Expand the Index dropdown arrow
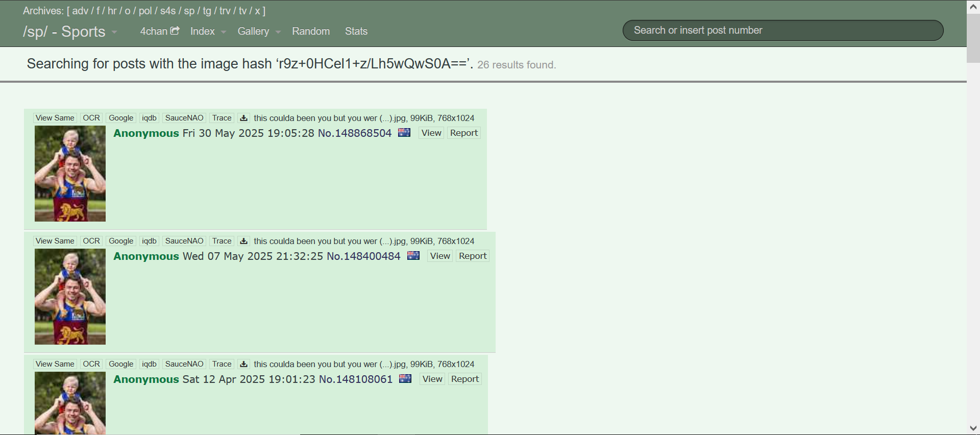980x435 pixels. click(x=224, y=32)
